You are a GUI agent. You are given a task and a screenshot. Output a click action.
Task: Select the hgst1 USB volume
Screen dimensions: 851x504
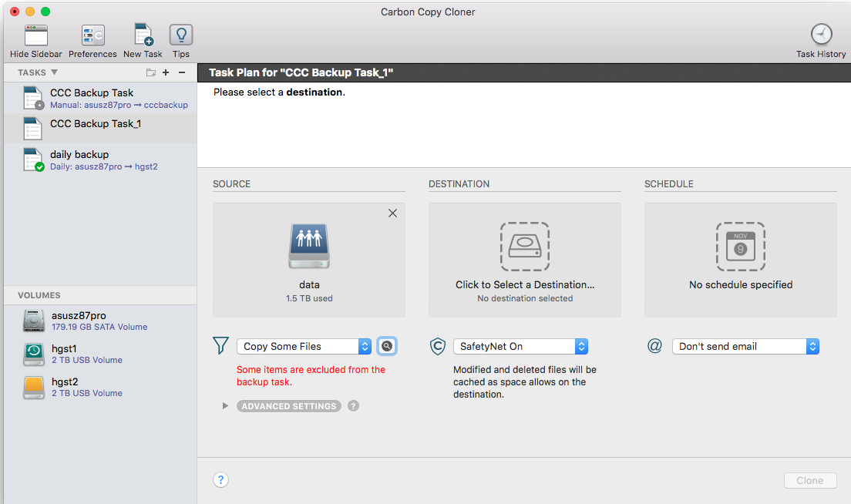tap(100, 354)
